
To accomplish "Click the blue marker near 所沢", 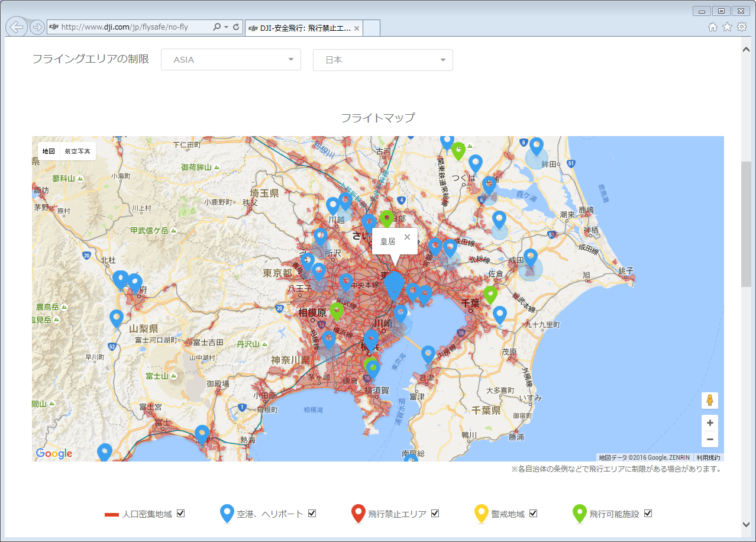I will pos(321,237).
